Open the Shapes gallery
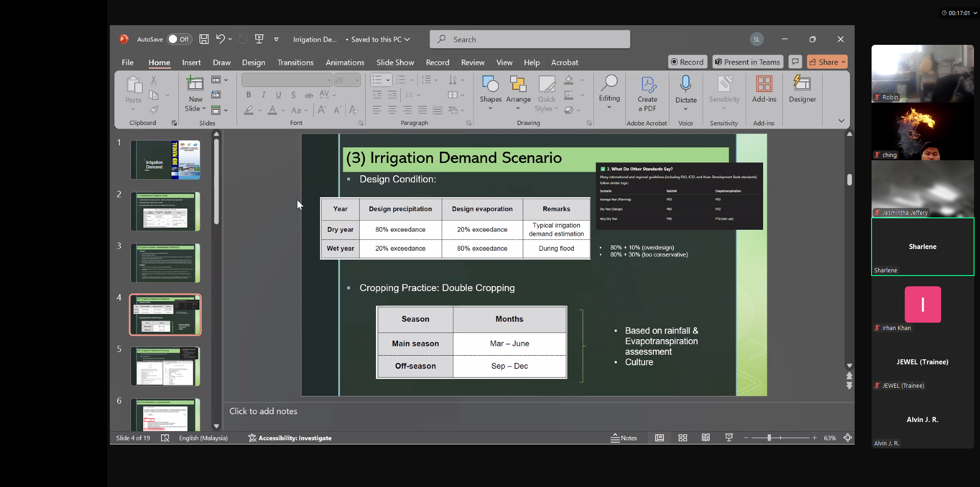 click(490, 93)
